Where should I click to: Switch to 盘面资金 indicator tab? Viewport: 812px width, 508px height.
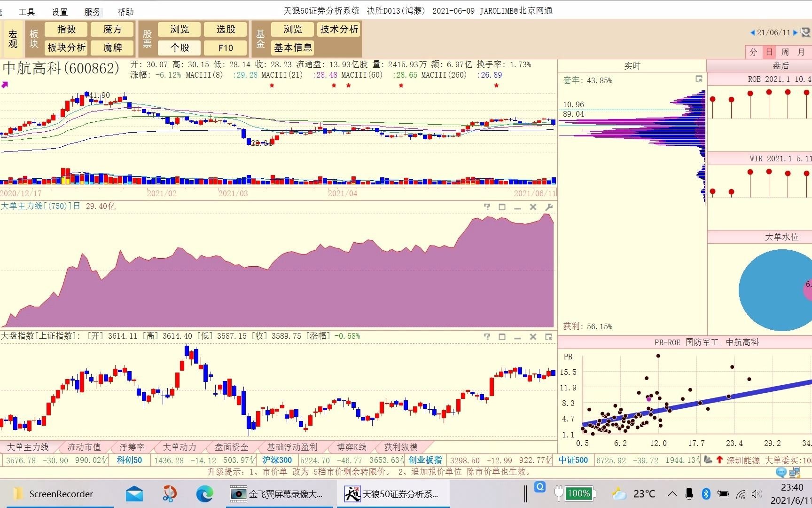232,447
